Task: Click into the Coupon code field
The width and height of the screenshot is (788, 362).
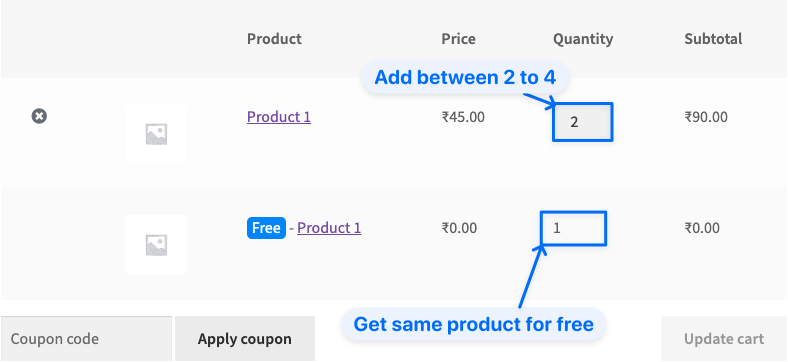Action: click(x=86, y=339)
